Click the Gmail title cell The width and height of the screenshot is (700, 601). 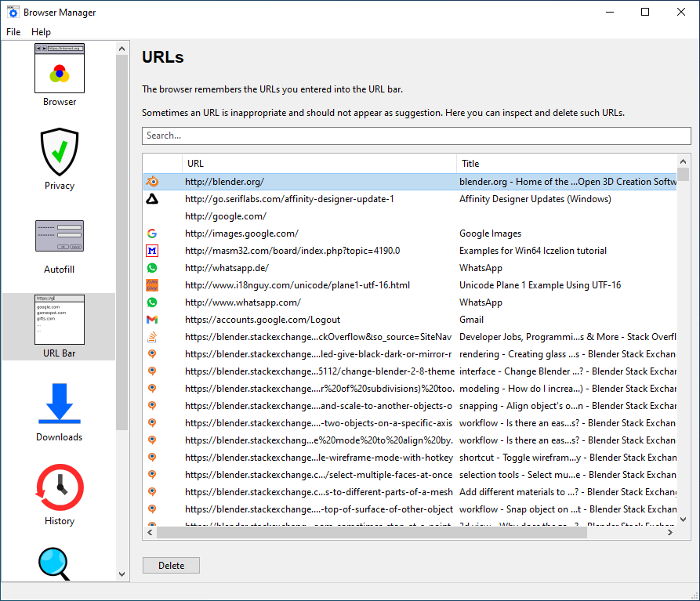471,320
